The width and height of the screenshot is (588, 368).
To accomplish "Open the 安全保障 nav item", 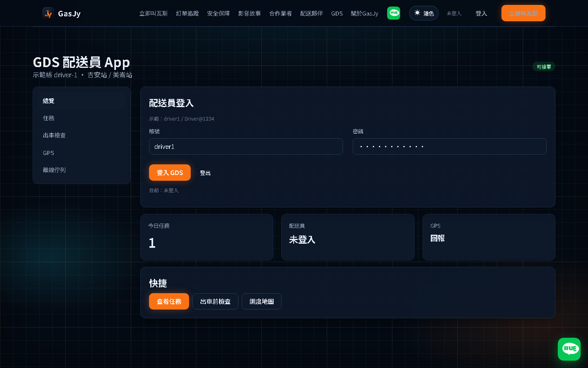I will pos(218,13).
